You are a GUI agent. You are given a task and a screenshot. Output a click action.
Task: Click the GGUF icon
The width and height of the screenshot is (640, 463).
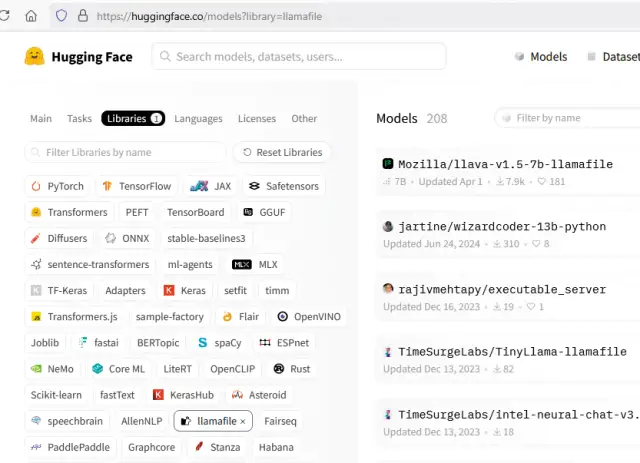tap(248, 212)
